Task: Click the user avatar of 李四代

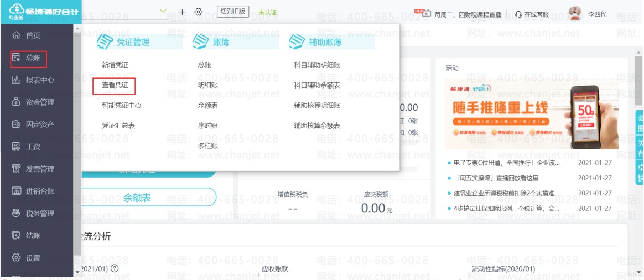Action: click(x=575, y=13)
